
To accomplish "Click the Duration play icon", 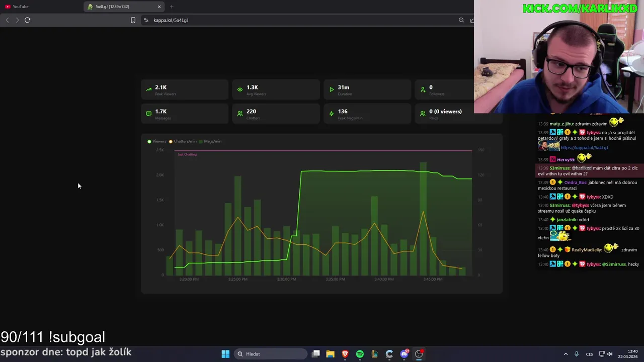I will tap(332, 89).
